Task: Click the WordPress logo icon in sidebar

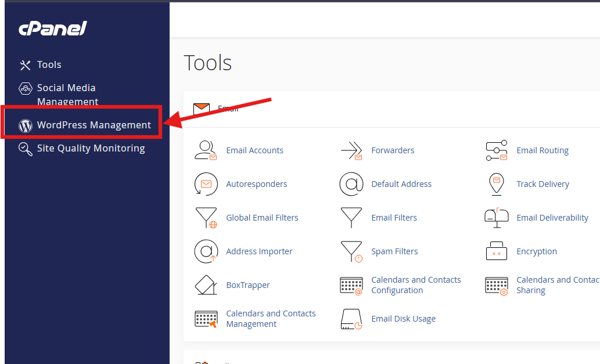Action: pyautogui.click(x=25, y=125)
